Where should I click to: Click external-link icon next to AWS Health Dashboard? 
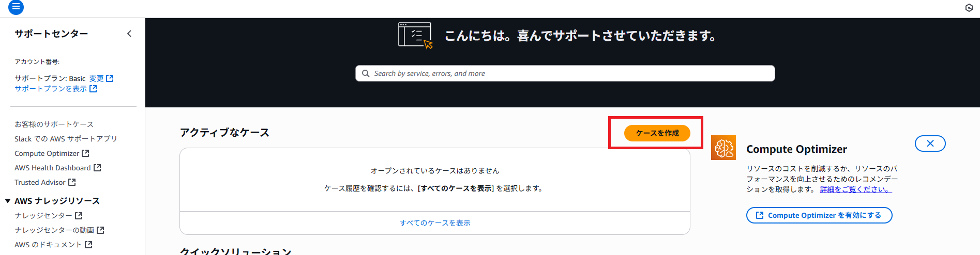click(x=97, y=168)
